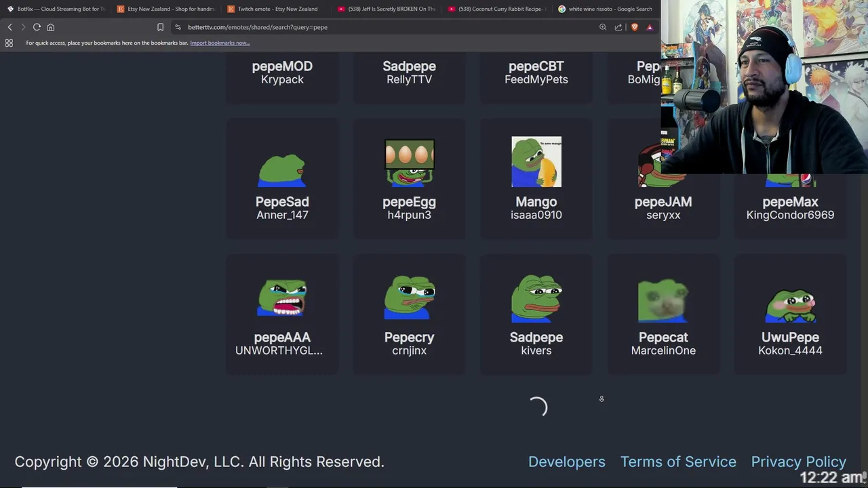Viewport: 868px width, 488px height.
Task: Open Brave Shields lion icon
Action: coord(635,27)
